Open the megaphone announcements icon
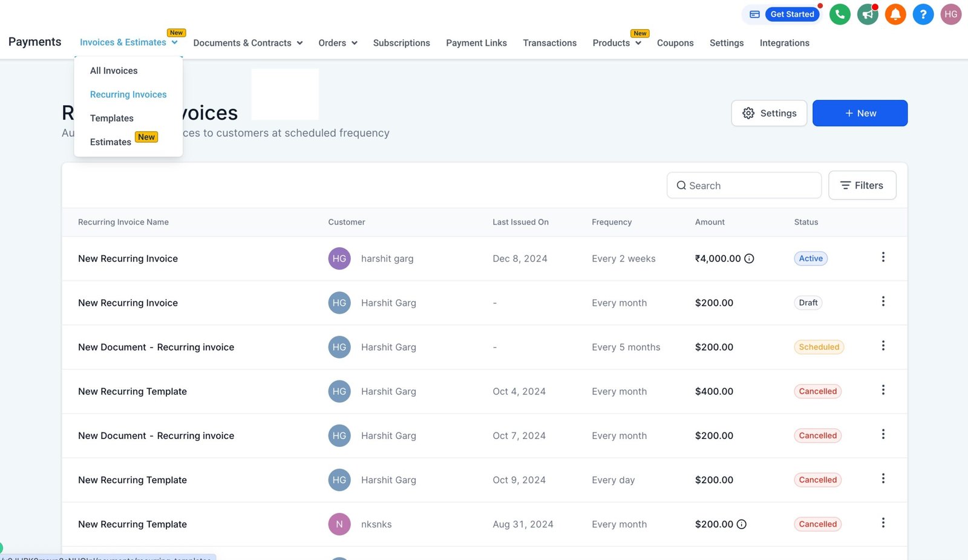This screenshot has width=968, height=560. (x=868, y=14)
